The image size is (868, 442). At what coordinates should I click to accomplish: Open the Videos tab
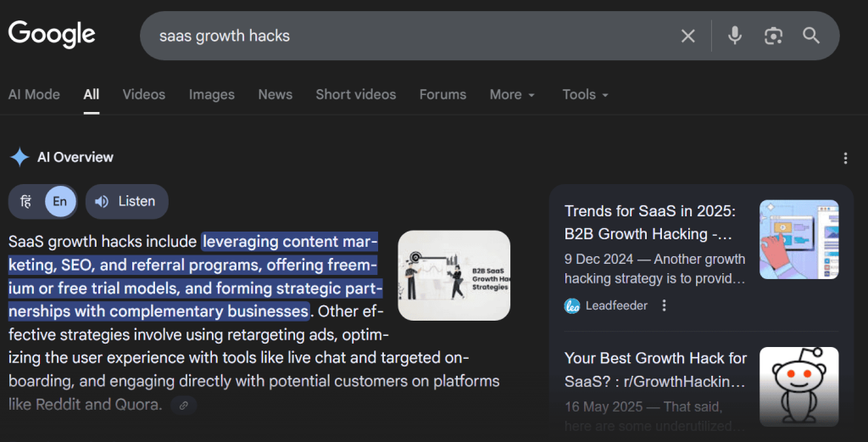coord(144,95)
